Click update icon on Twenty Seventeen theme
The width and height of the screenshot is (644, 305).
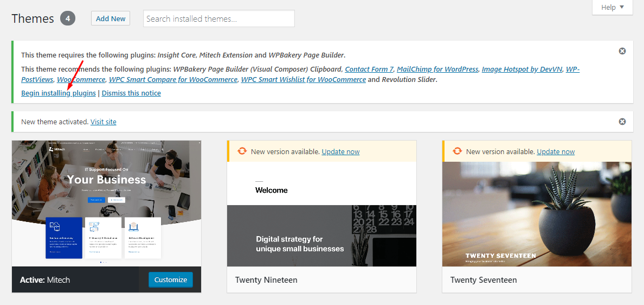458,151
